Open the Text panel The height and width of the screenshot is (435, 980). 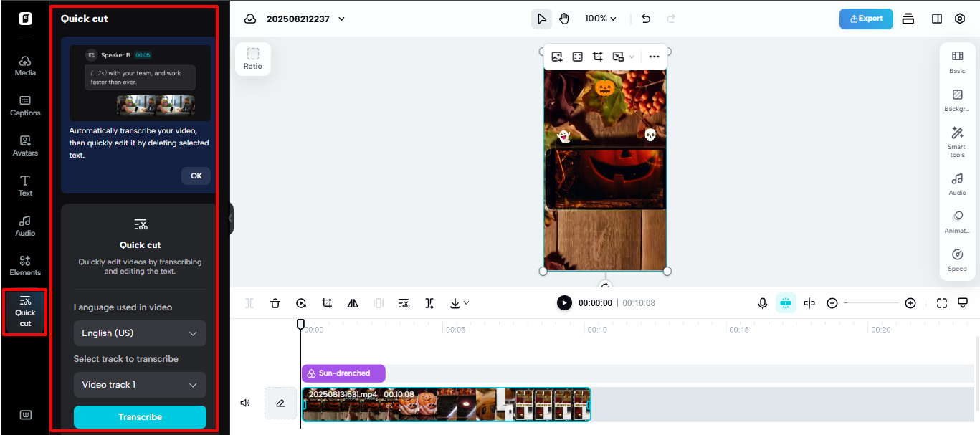[25, 186]
